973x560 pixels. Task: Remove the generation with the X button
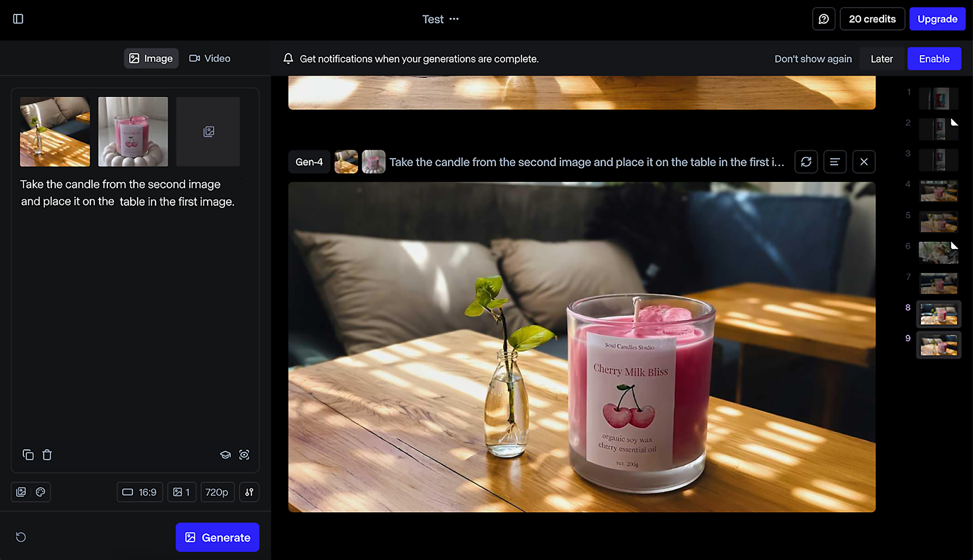coord(864,162)
